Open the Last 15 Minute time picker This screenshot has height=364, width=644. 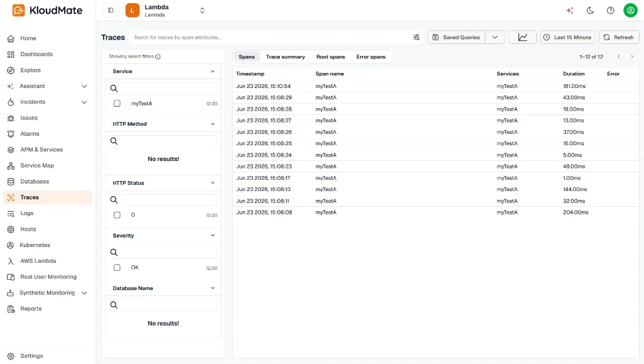pyautogui.click(x=568, y=37)
